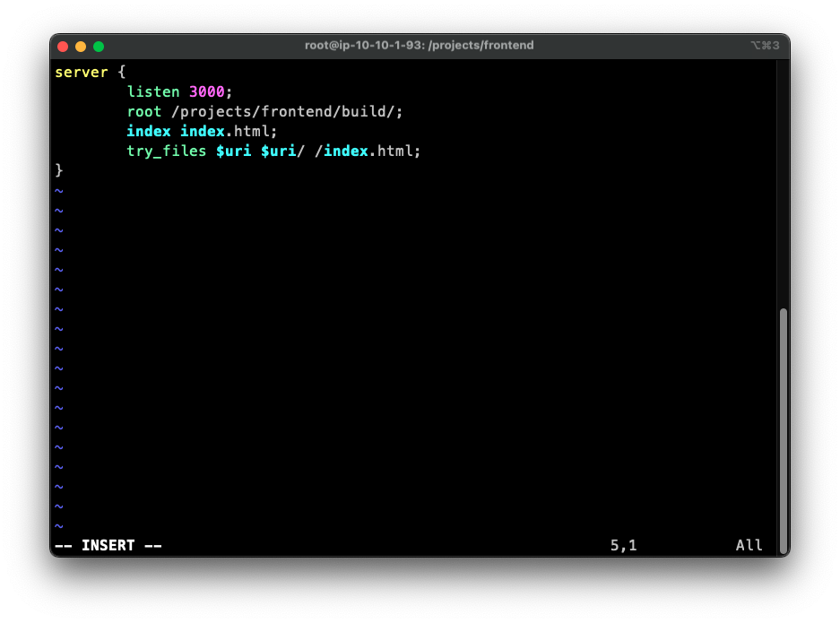Click the 5,1 cursor position indicator
The width and height of the screenshot is (840, 623).
click(623, 545)
